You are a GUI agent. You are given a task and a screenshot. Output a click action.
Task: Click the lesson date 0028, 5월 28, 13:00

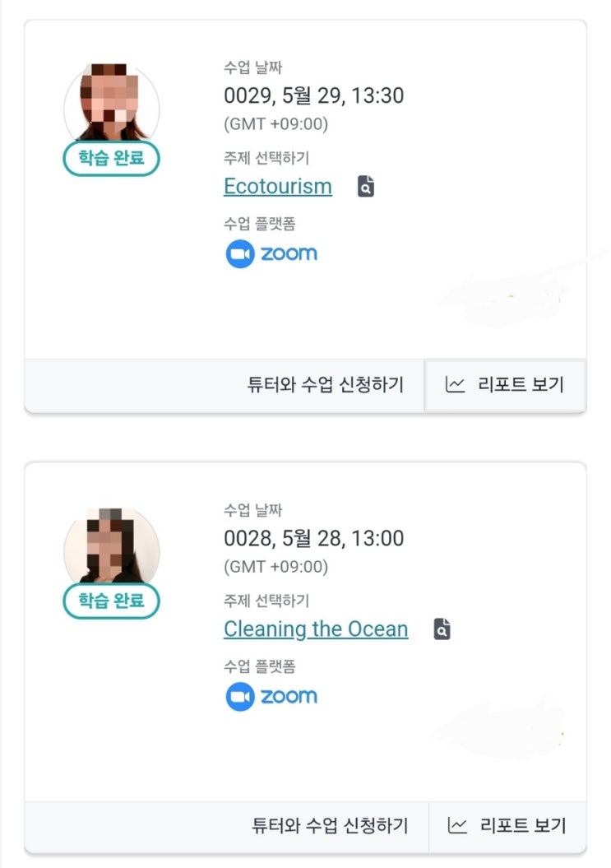[313, 539]
